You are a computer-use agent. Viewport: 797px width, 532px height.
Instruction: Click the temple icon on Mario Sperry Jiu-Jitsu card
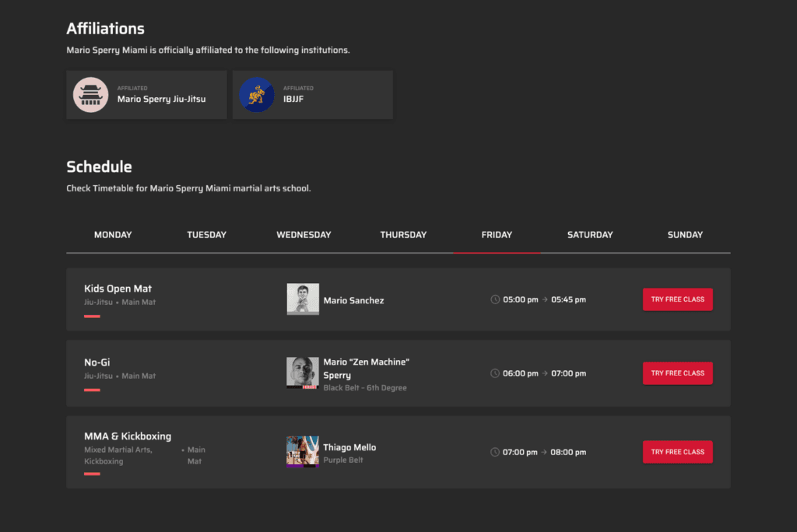click(x=90, y=94)
